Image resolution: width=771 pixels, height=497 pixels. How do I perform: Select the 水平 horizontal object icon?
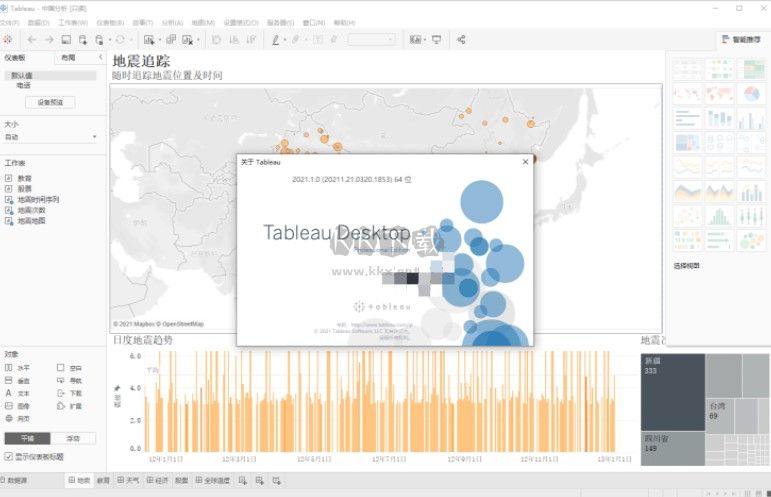tap(10, 368)
